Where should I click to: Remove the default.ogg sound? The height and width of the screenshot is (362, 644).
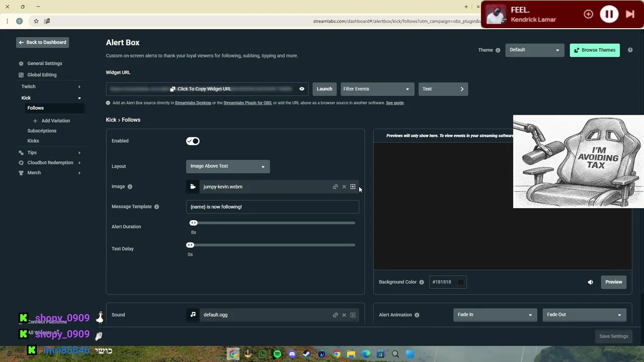coord(344,315)
